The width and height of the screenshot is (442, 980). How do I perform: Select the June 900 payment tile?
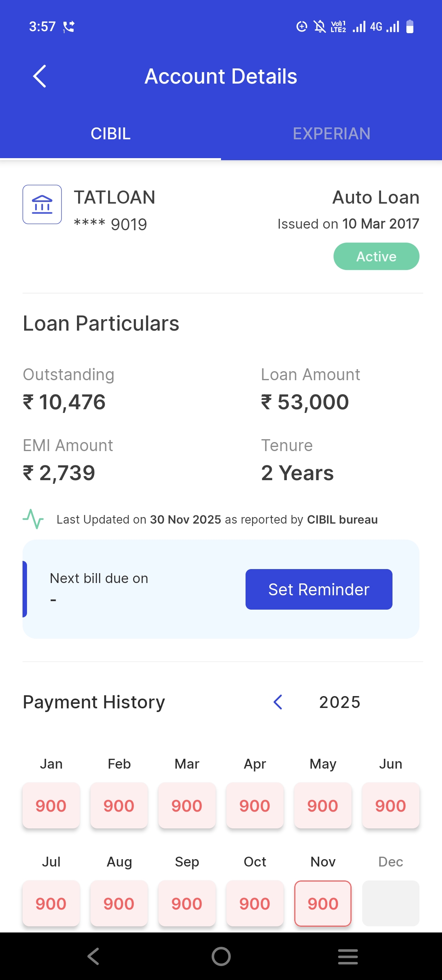(x=390, y=805)
